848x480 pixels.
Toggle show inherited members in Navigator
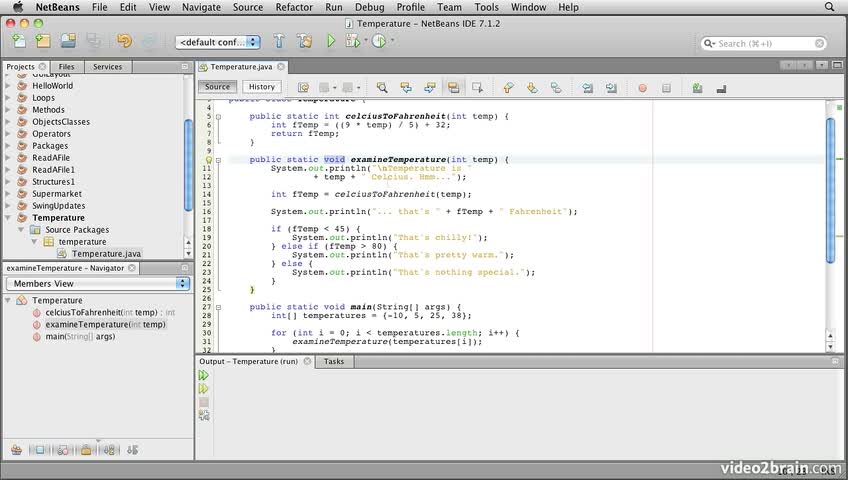pyautogui.click(x=16, y=450)
